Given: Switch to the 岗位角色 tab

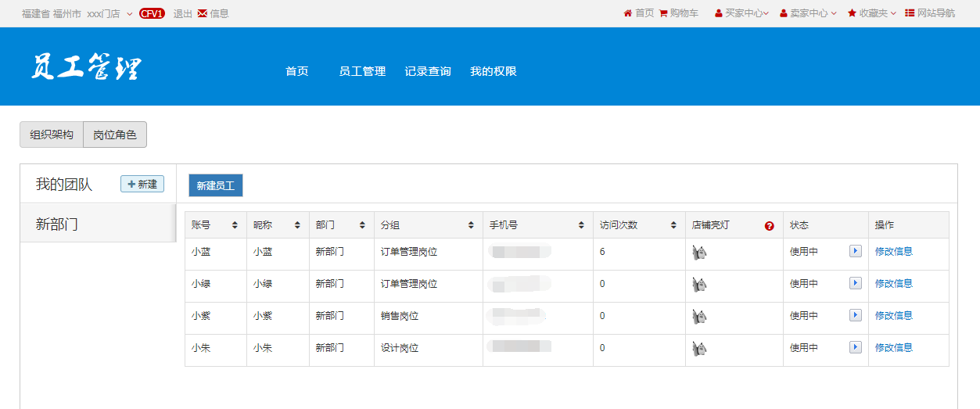Looking at the screenshot, I should point(114,135).
